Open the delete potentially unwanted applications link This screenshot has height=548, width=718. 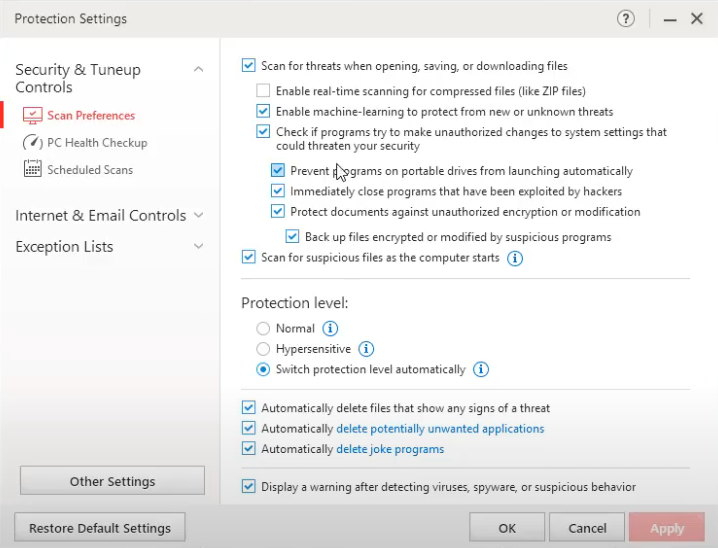click(440, 428)
